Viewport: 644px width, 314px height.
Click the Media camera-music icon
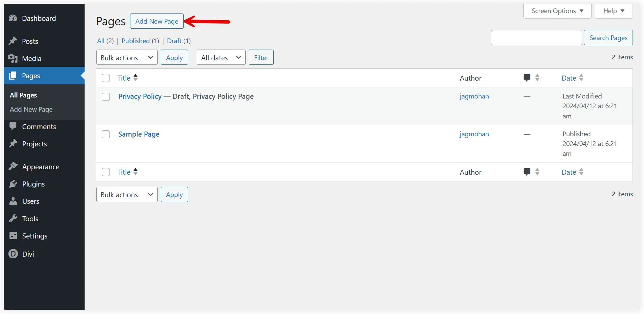pyautogui.click(x=13, y=58)
